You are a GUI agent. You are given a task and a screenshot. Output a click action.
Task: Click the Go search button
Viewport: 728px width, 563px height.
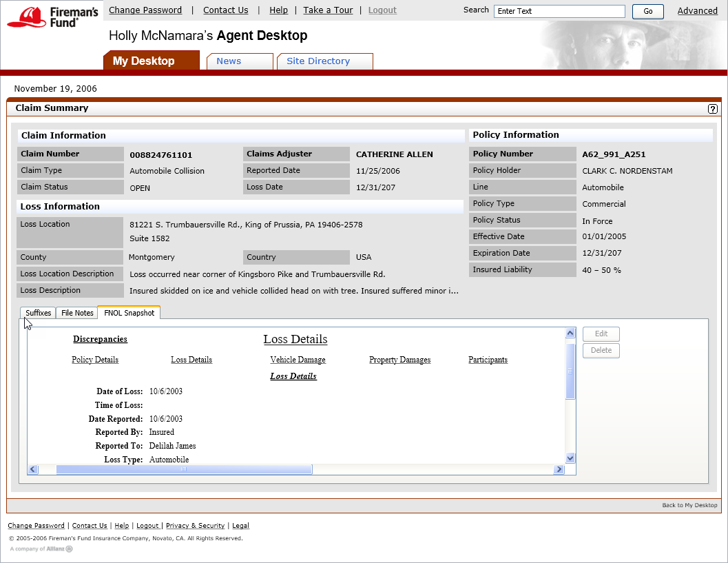pos(647,11)
